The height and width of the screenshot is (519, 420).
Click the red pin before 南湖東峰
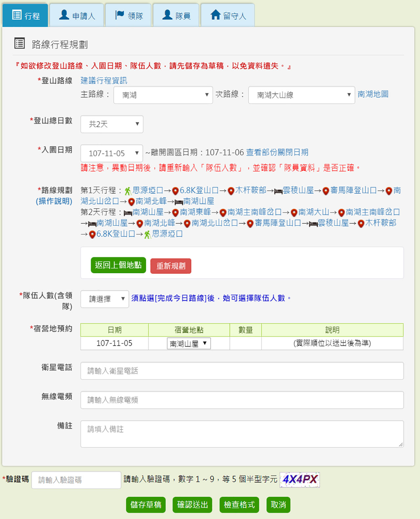(176, 213)
